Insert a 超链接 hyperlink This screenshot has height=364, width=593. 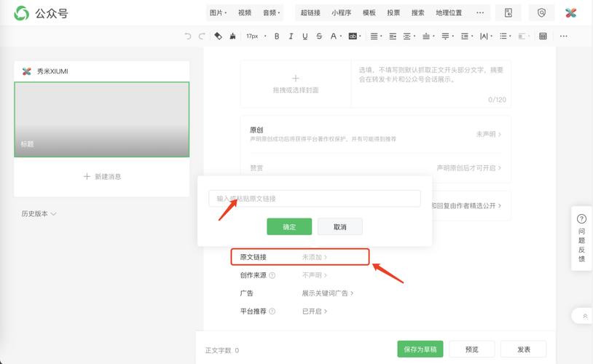point(310,13)
